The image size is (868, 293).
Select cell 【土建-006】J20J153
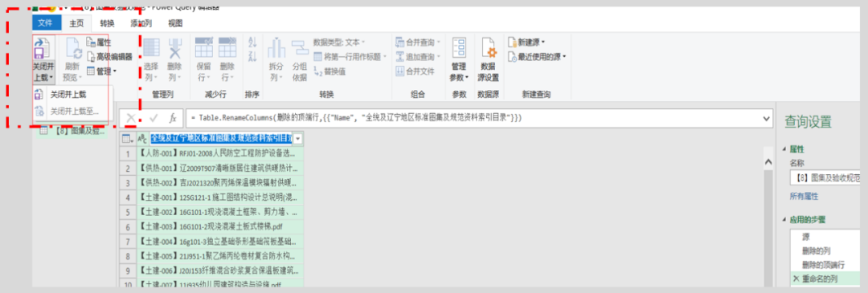219,271
